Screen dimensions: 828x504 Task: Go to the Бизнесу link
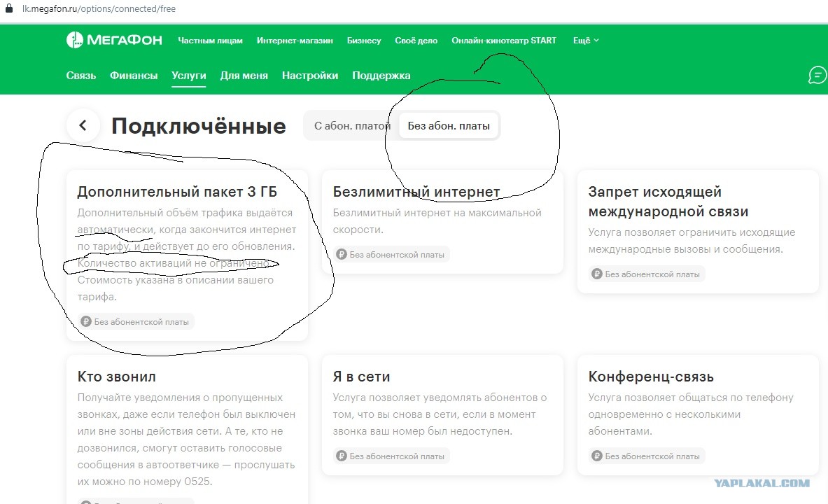(x=364, y=41)
